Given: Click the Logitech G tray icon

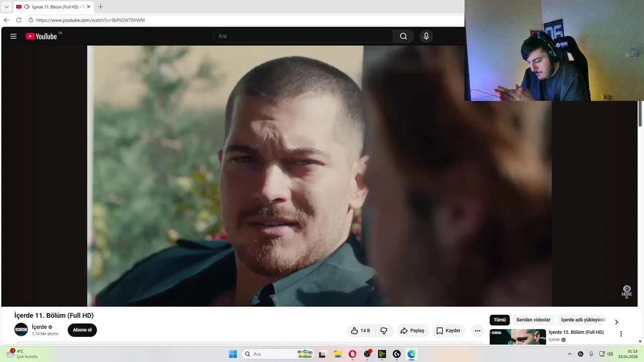Looking at the screenshot, I should 581,354.
